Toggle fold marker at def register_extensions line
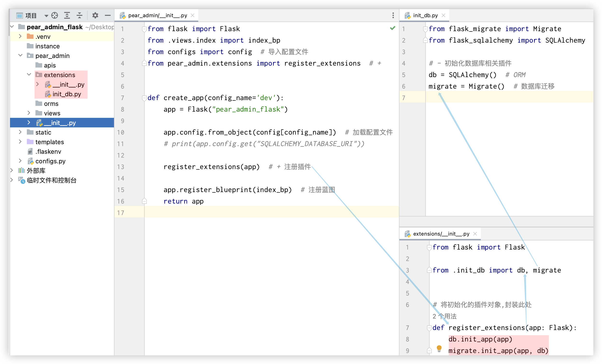The height and width of the screenshot is (364, 602). (429, 328)
